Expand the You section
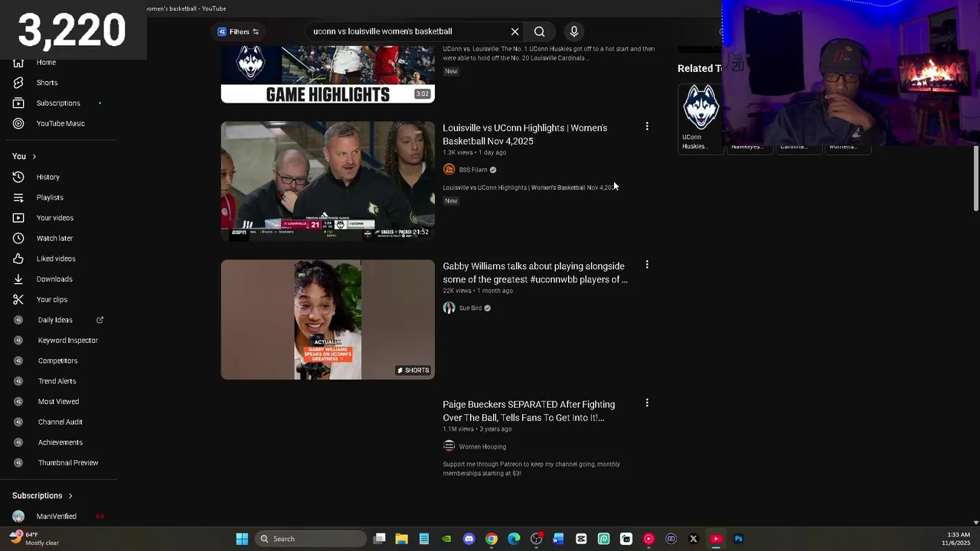This screenshot has width=980, height=551. pyautogui.click(x=24, y=156)
